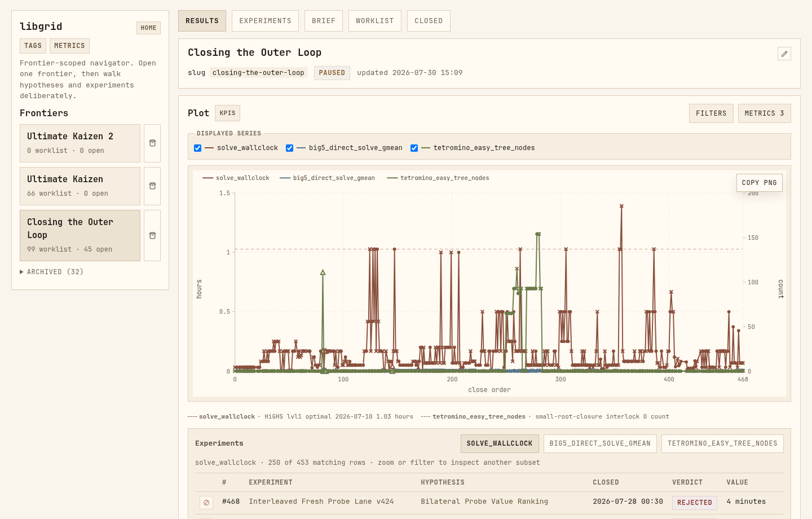
Task: Open the Ultimate Kaizen 2 frontier
Action: [x=80, y=143]
